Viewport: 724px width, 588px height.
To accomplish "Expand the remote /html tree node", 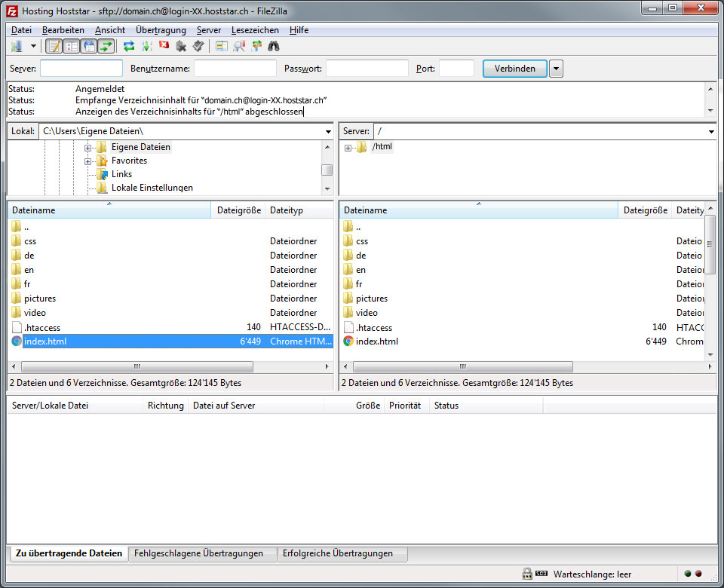I will pos(348,149).
